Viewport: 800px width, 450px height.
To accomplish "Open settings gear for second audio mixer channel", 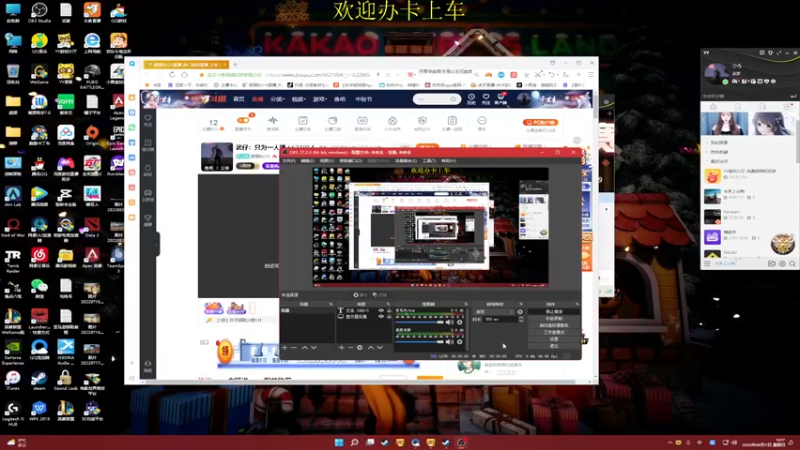I will point(460,342).
